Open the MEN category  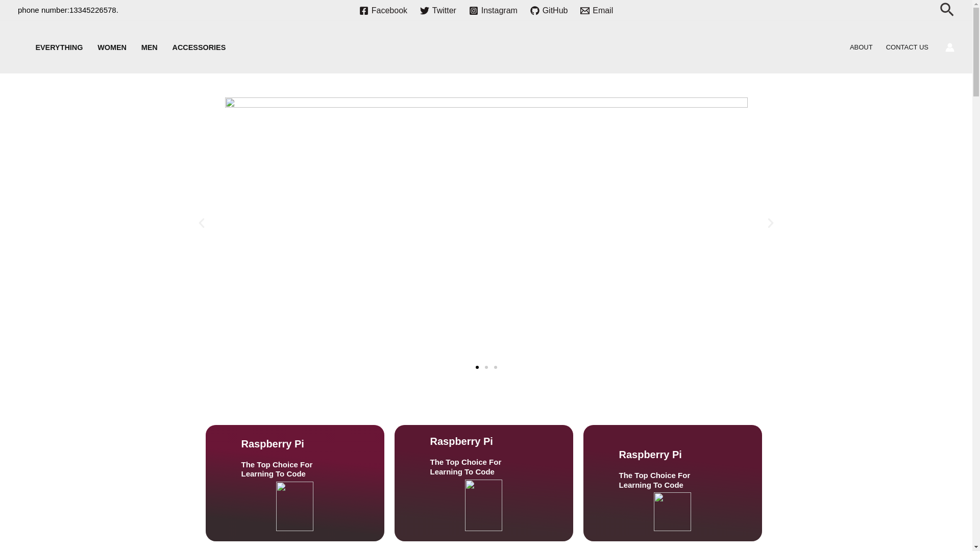150,47
